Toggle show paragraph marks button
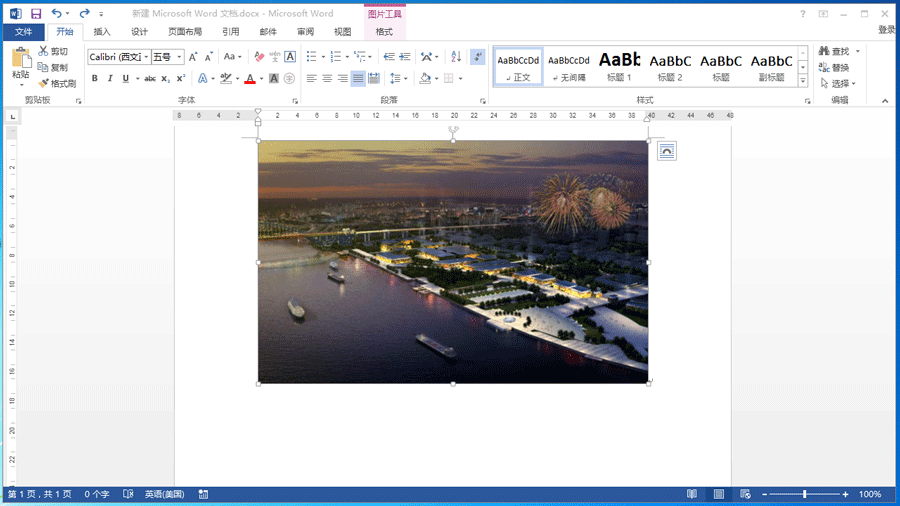Viewport: 900px width, 506px height. [477, 57]
